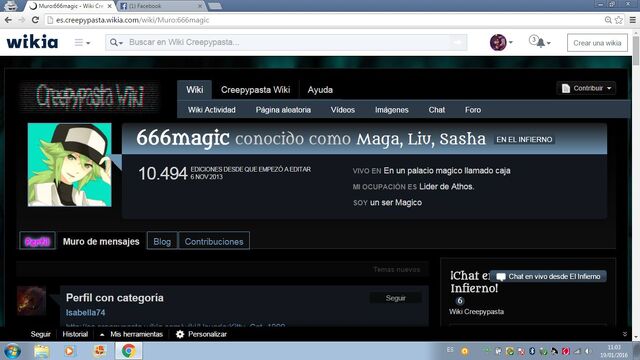
Task: Open the Wiki Actividad link
Action: pos(211,110)
